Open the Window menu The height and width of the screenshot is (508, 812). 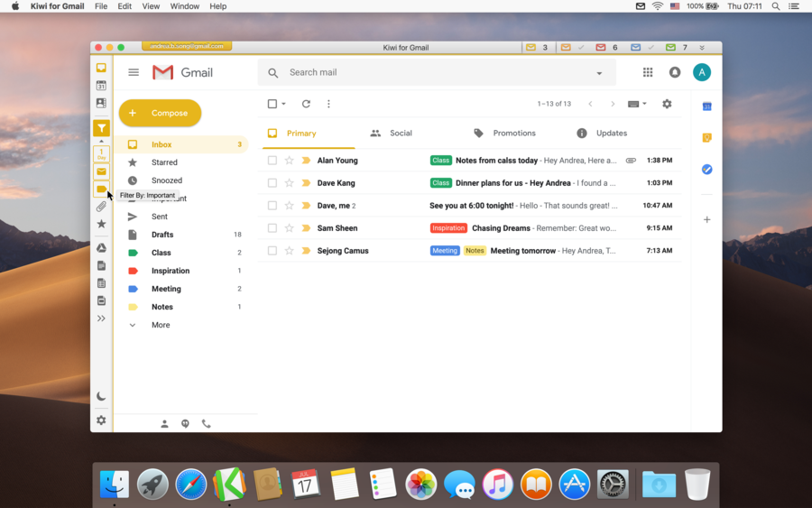[x=184, y=6]
